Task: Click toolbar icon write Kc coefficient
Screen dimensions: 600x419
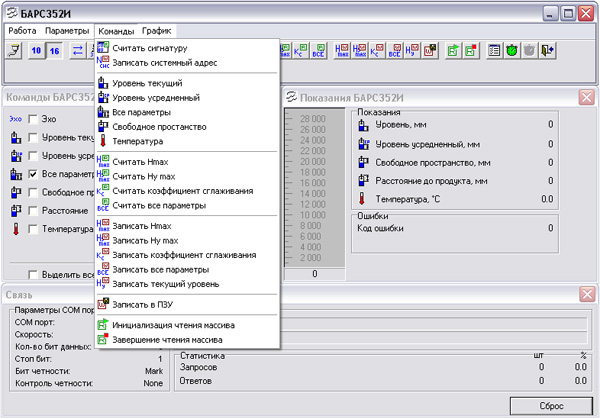Action: tap(377, 51)
